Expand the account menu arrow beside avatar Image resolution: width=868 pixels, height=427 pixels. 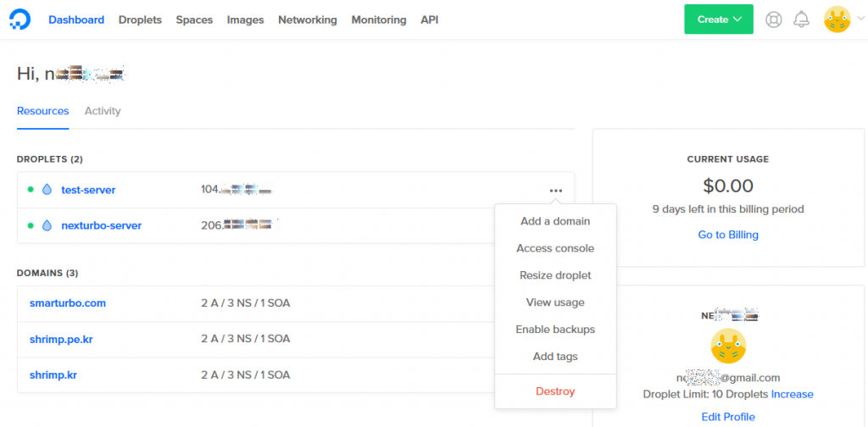[860, 19]
